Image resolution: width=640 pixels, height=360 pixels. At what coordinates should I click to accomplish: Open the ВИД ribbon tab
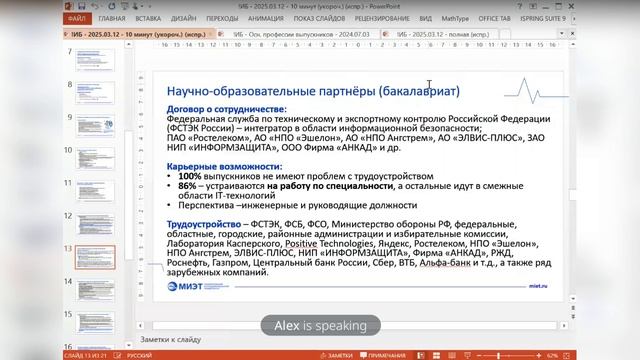pos(426,18)
